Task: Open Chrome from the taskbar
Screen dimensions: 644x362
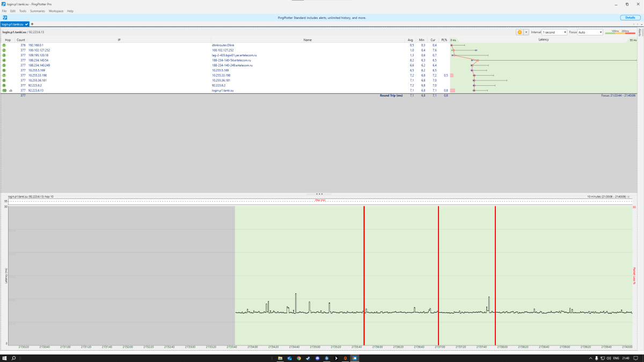Action: [x=299, y=358]
